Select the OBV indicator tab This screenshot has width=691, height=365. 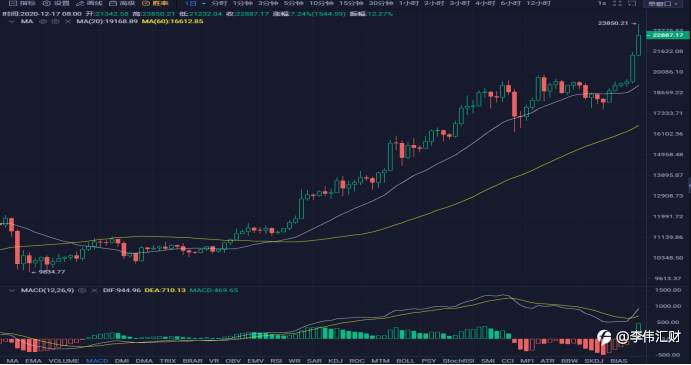[x=233, y=361]
